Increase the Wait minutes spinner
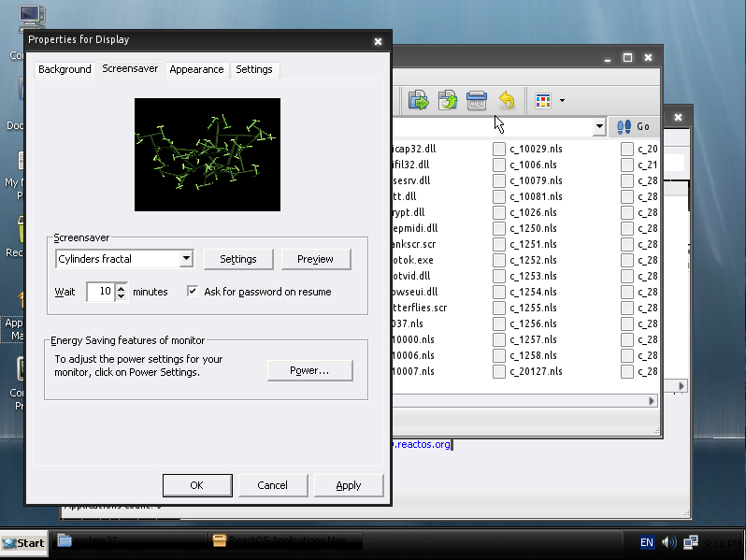 tap(122, 287)
